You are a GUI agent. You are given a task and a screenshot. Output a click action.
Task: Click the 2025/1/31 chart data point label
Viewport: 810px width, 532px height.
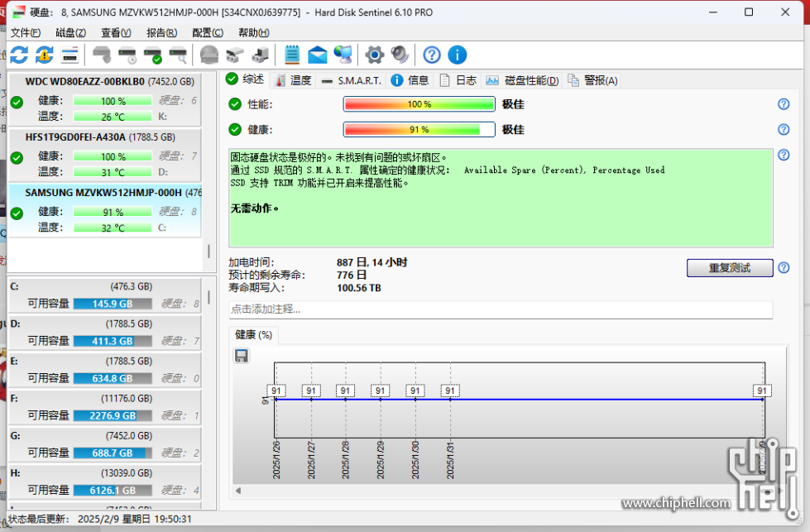click(450, 391)
